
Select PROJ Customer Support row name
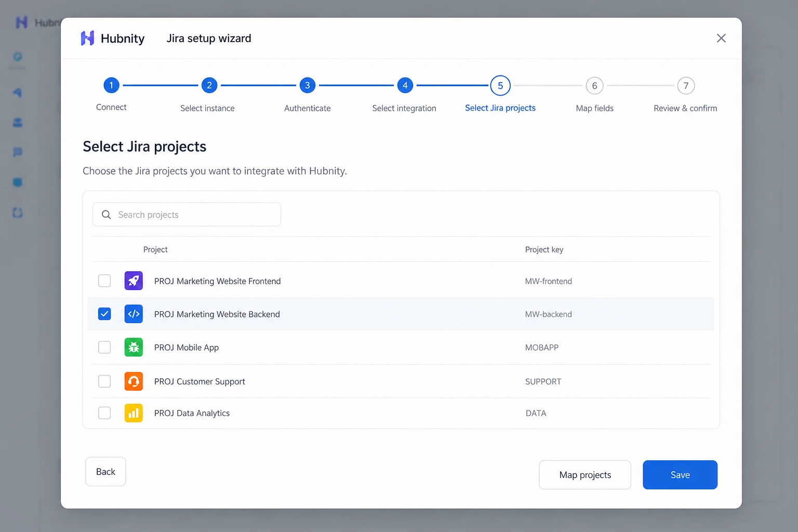(199, 381)
